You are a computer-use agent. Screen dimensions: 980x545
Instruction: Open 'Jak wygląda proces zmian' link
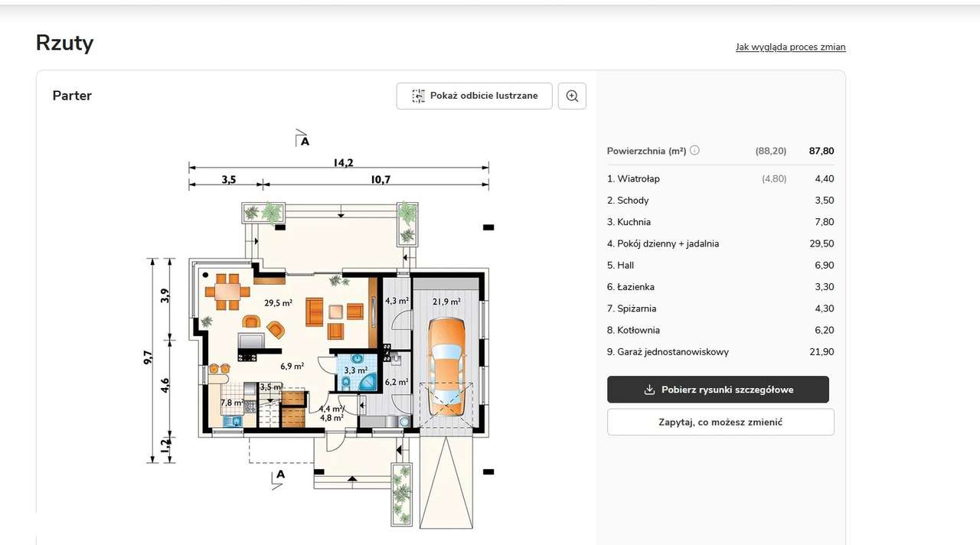[791, 47]
